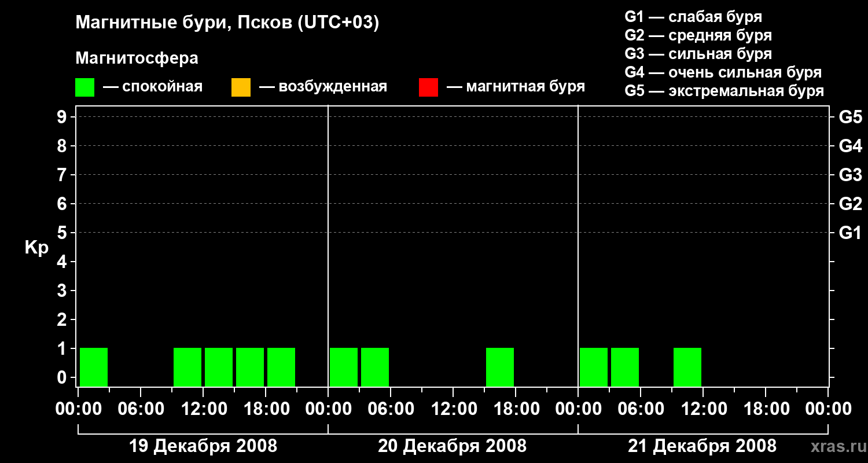Click the 'Магнитосфера' heading
868x463 pixels.
[x=137, y=58]
